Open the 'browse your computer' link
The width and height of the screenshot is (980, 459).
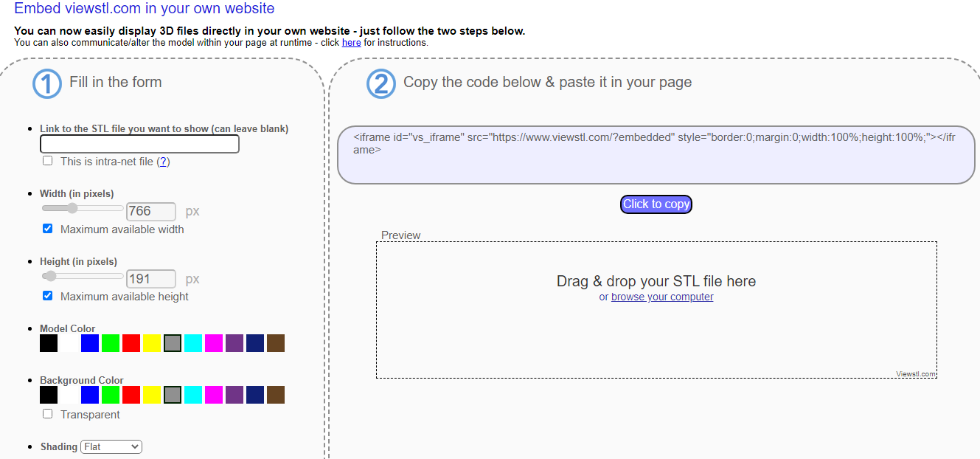point(662,297)
